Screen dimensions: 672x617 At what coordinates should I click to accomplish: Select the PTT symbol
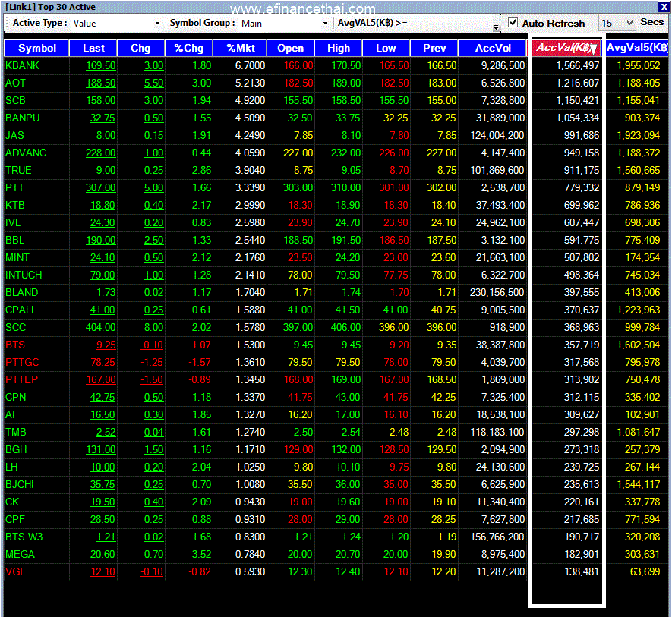pyautogui.click(x=14, y=187)
